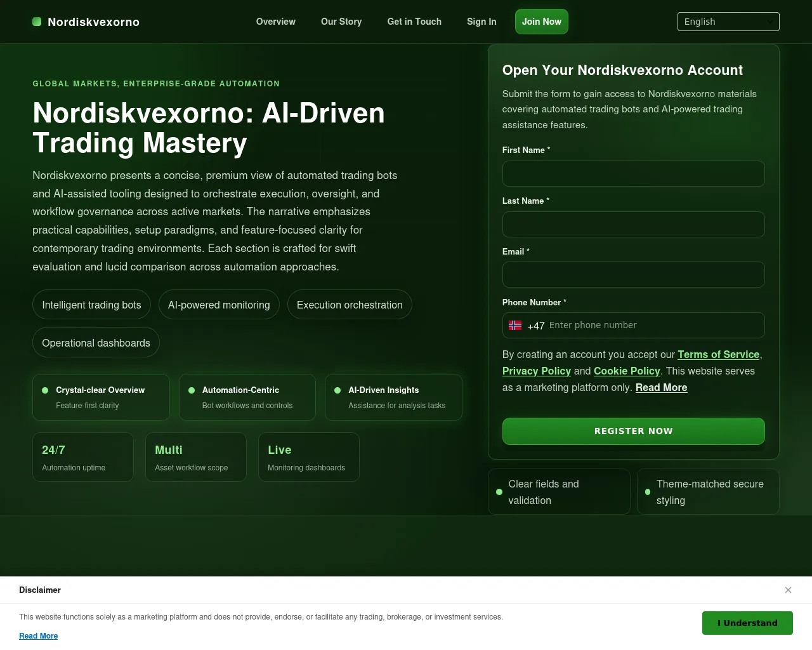Select the Crystal-clear Overview card

pos(101,397)
